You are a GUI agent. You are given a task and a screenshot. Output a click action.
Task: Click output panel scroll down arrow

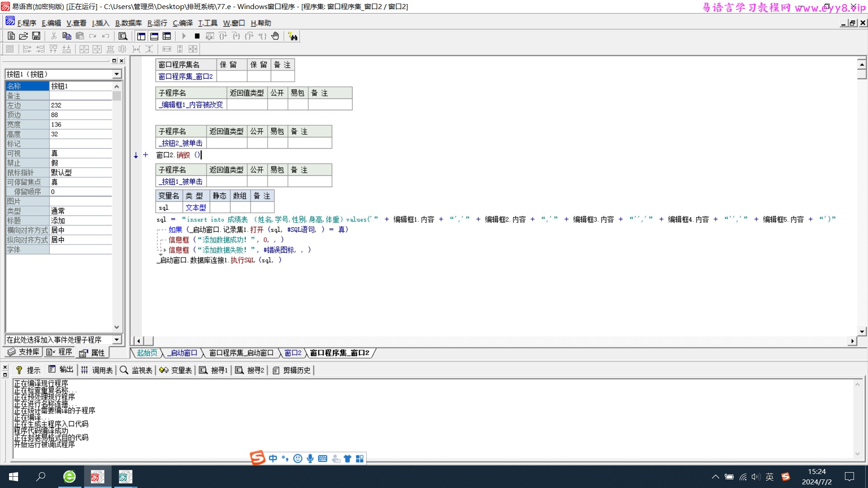click(x=857, y=454)
